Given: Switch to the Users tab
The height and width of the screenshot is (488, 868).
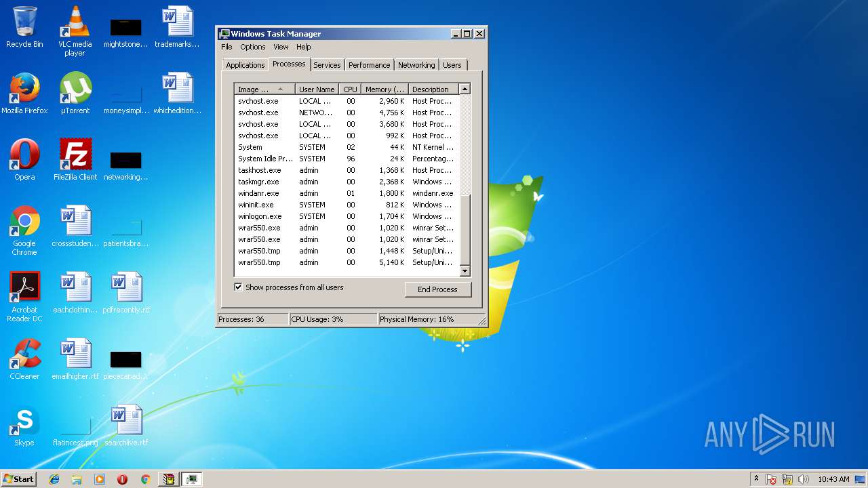Looking at the screenshot, I should coord(452,65).
